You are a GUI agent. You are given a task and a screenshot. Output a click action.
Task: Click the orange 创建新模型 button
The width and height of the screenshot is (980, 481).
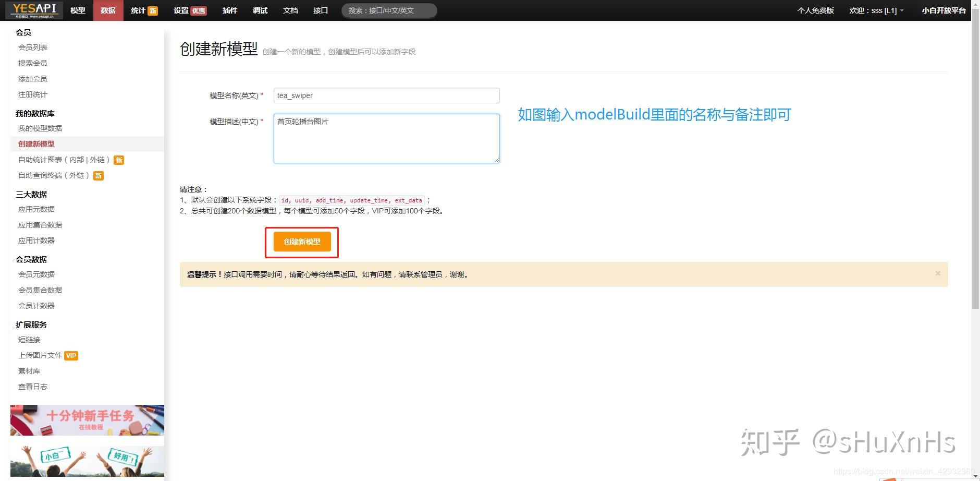[302, 242]
